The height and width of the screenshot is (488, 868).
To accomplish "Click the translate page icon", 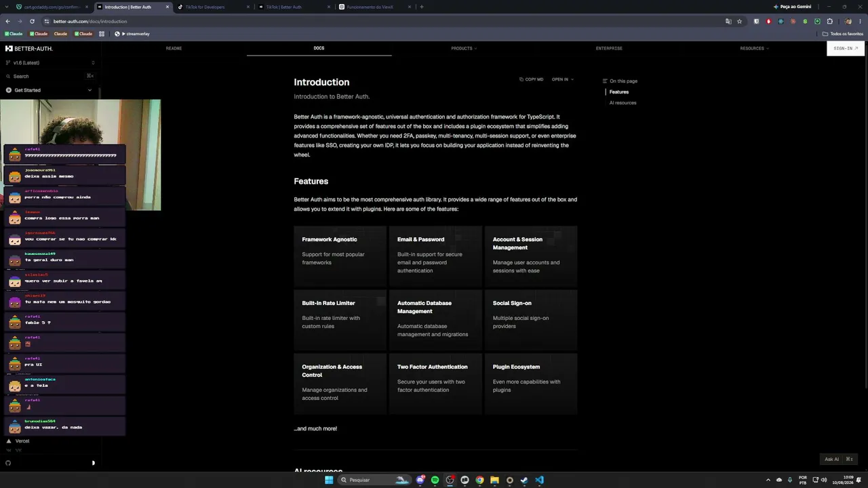I will pos(728,21).
